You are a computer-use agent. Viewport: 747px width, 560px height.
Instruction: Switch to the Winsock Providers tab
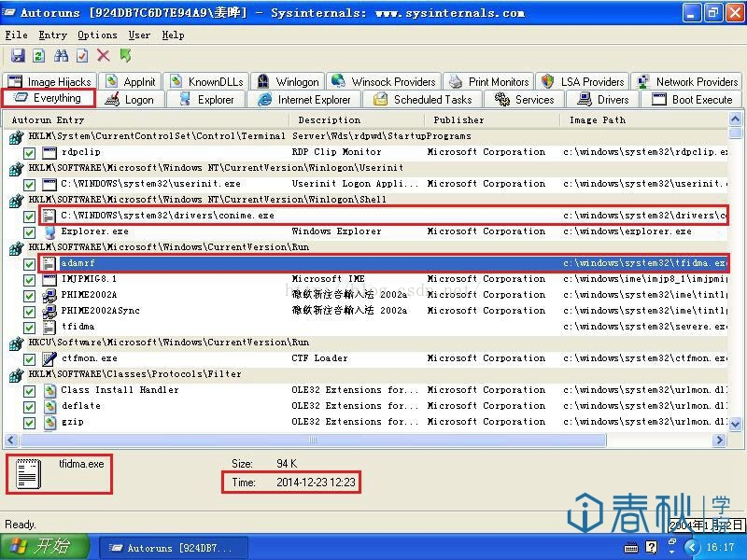click(x=384, y=81)
